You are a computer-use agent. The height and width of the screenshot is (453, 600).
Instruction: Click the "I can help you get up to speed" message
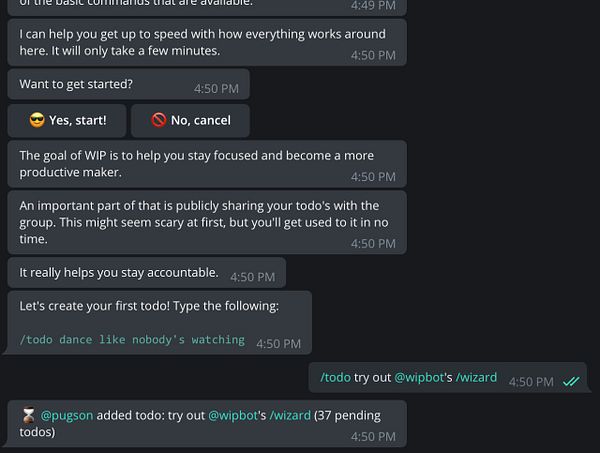[x=207, y=42]
